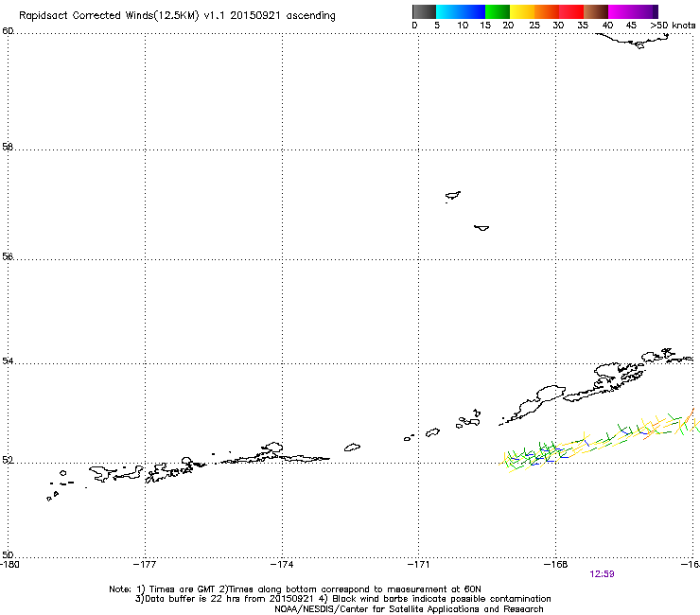Click the NOAA/NESDIS credit line
This screenshot has width=700, height=615.
coord(409,609)
